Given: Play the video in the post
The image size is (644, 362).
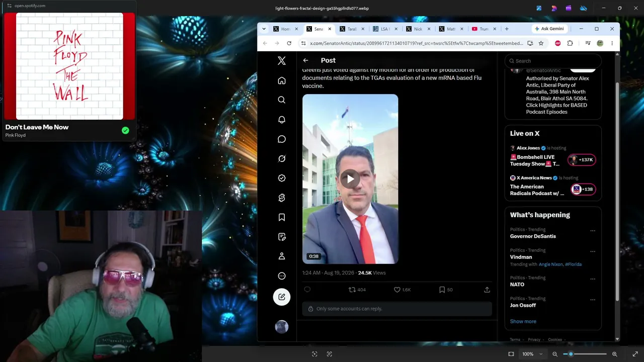Looking at the screenshot, I should 350,178.
